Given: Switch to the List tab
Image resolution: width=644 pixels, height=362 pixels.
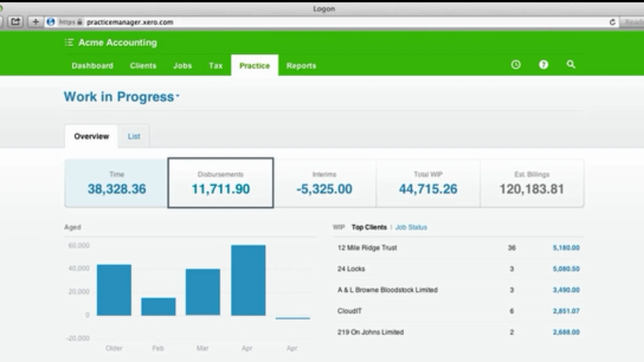Looking at the screenshot, I should 134,136.
